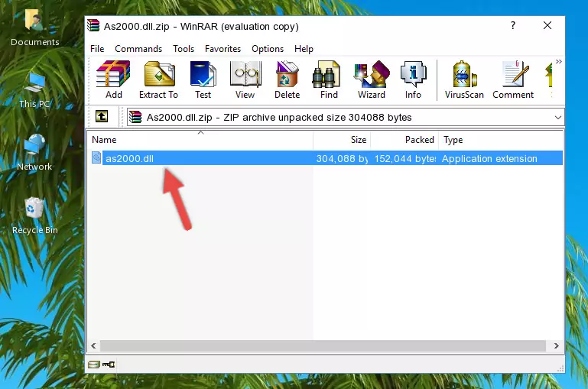
Task: Click the 152,044 packed value
Action: pos(405,158)
